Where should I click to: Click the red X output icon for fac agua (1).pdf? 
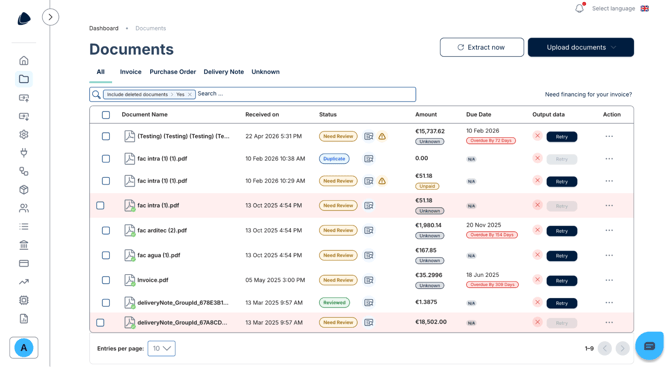pos(538,255)
